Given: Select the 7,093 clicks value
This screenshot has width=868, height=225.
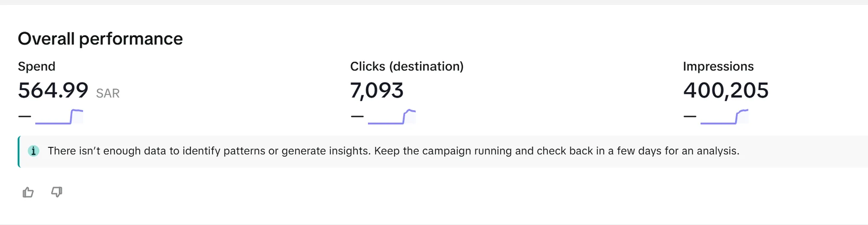Looking at the screenshot, I should tap(377, 90).
